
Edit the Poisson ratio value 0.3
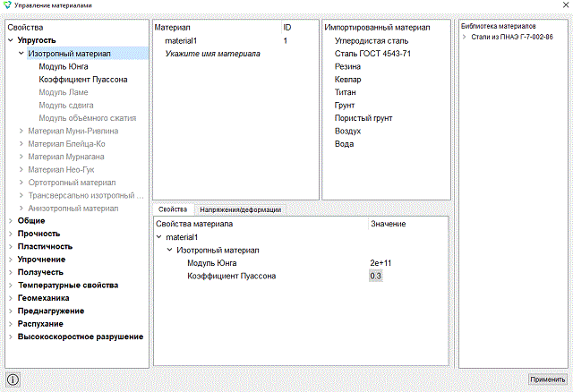coord(376,276)
